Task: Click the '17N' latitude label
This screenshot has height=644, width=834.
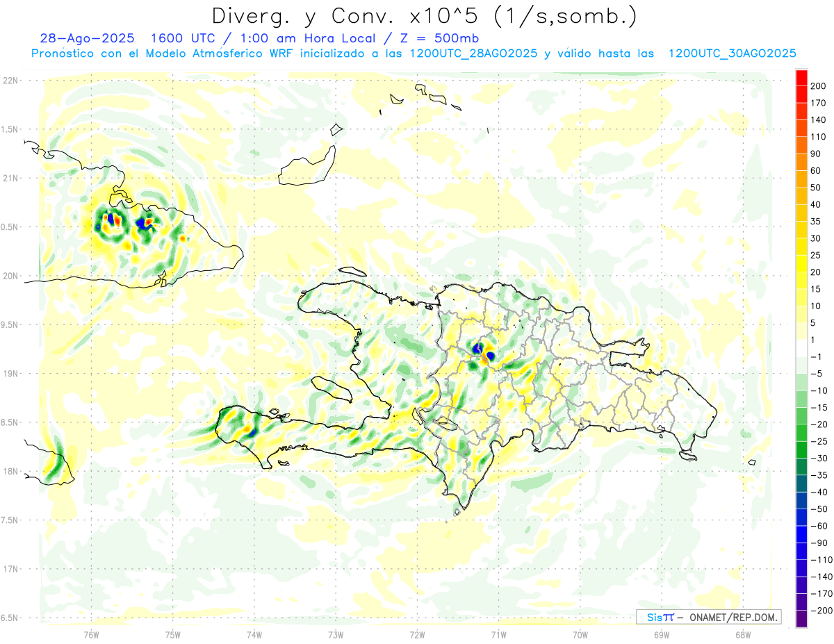Action: [9, 569]
